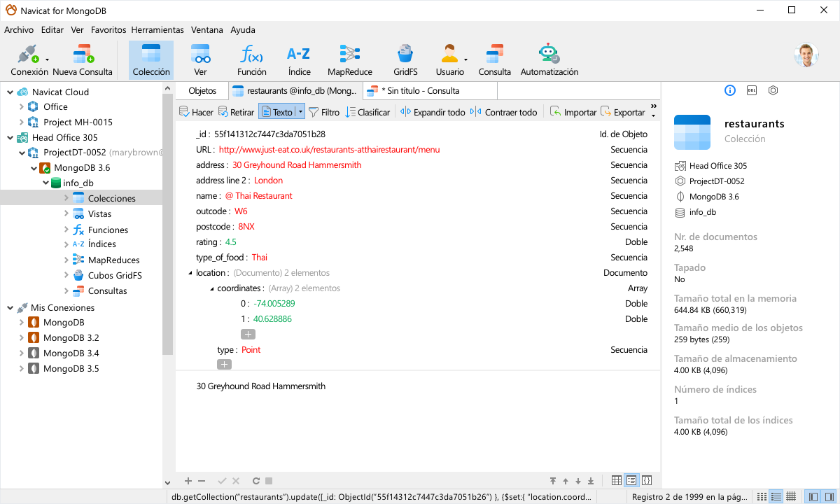Switch to tree view in bottom bar

coord(631,481)
